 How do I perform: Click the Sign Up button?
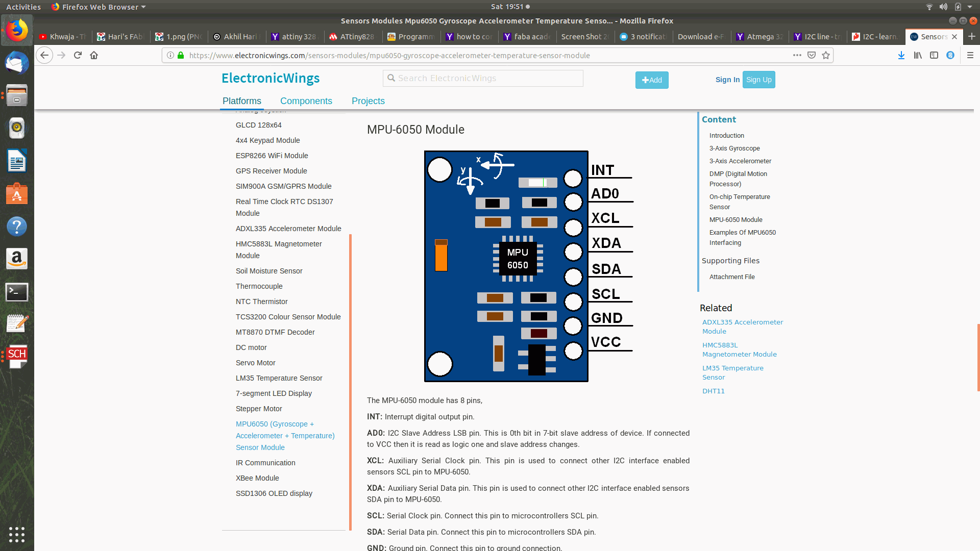pyautogui.click(x=758, y=80)
